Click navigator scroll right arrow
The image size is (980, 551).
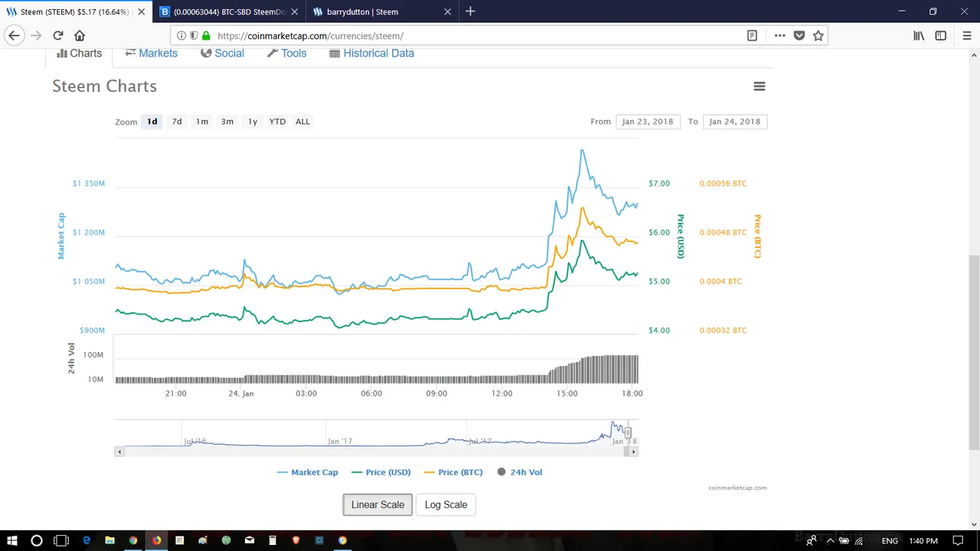click(x=634, y=452)
